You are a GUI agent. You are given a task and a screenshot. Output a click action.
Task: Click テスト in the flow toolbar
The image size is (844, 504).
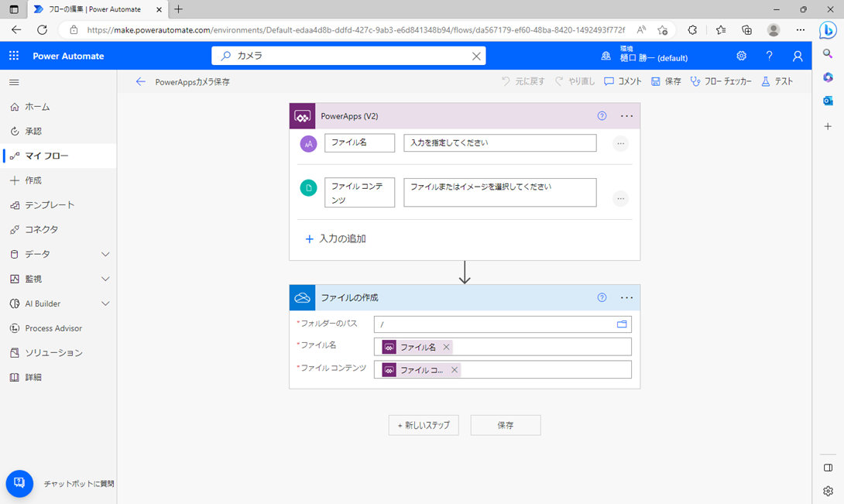pos(777,81)
